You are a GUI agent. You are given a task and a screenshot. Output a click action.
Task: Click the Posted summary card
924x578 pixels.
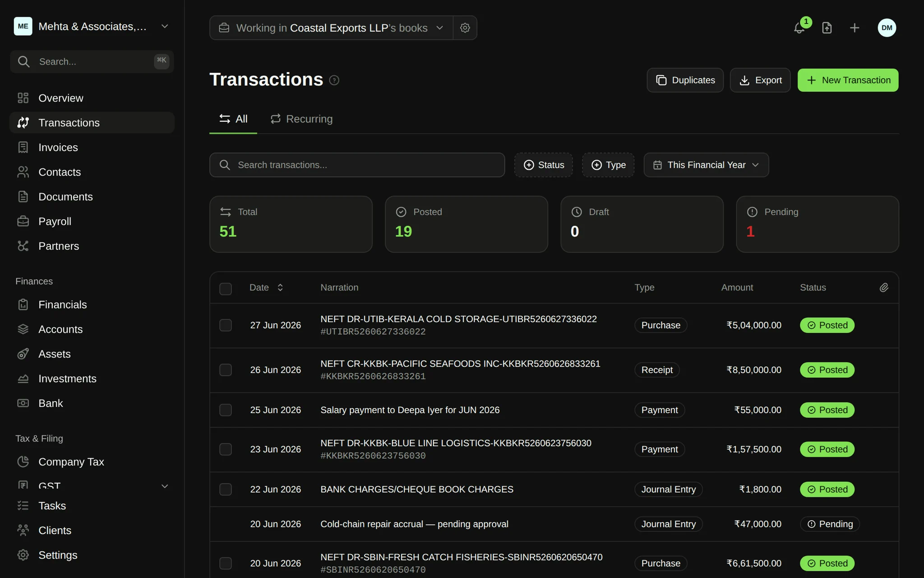(x=466, y=224)
